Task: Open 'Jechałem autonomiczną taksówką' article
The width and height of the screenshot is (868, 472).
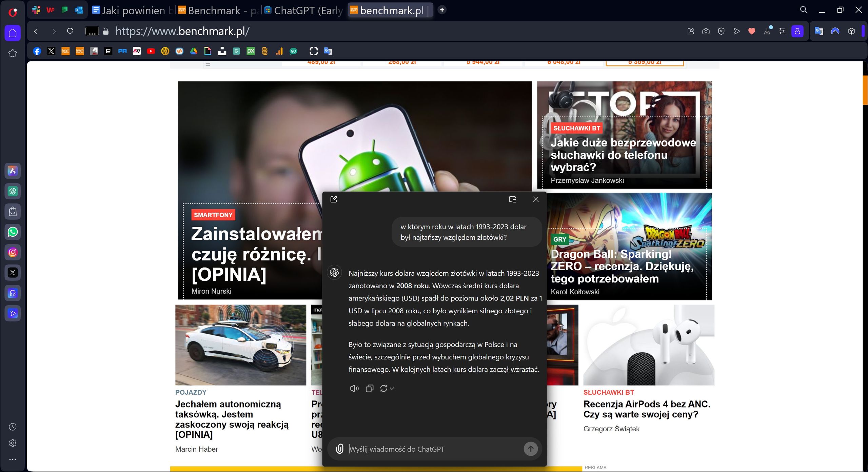Action: (x=232, y=419)
